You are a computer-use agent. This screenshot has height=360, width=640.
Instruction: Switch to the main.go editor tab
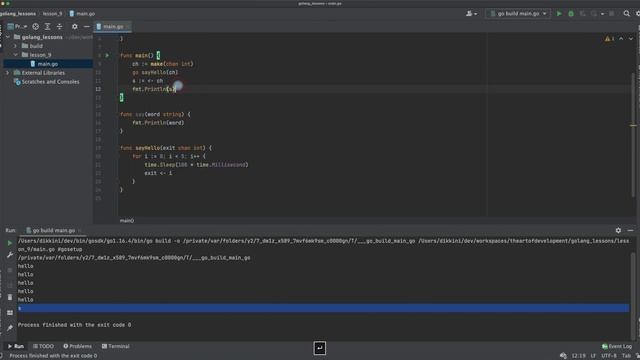pos(113,27)
